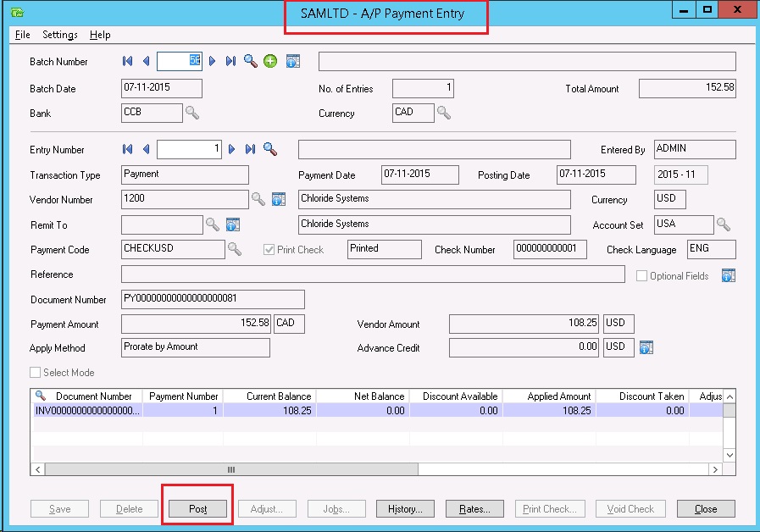760x532 pixels.
Task: Click application icon in title bar
Action: [18, 12]
